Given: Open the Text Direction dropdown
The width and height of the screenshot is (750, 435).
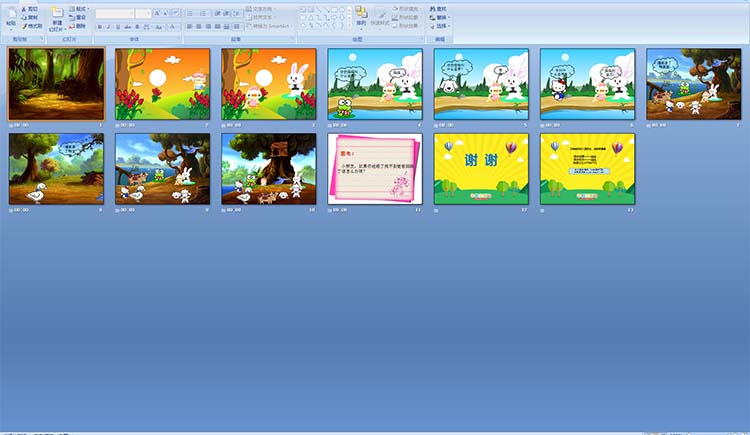Looking at the screenshot, I should coord(261,9).
